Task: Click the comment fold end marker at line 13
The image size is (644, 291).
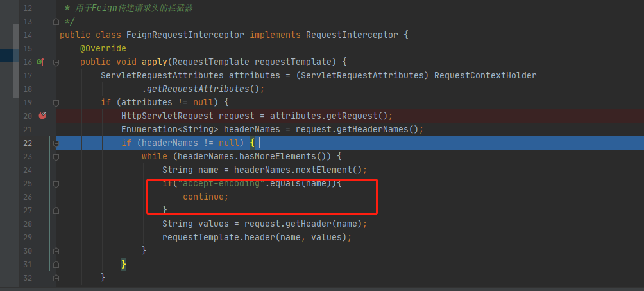Action: pos(56,22)
